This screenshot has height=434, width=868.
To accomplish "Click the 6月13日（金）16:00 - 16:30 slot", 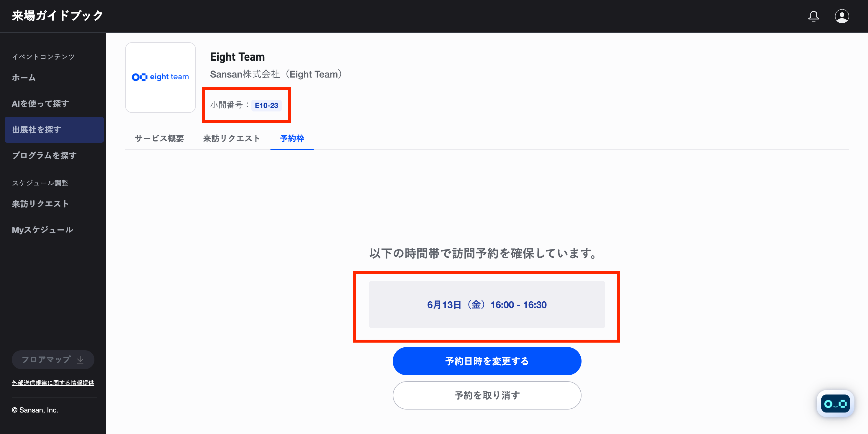I will [x=487, y=305].
